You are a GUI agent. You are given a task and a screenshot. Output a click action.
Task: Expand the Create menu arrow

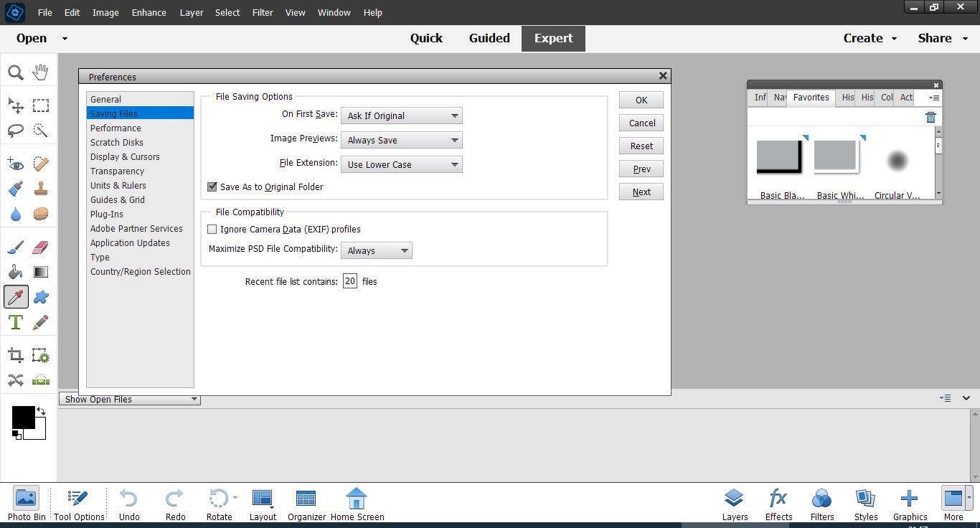[x=894, y=39]
